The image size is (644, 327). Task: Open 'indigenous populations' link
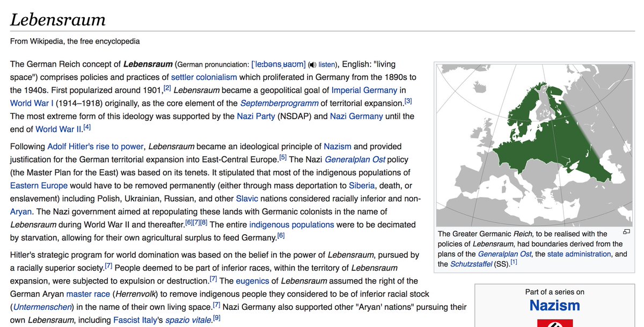(291, 224)
